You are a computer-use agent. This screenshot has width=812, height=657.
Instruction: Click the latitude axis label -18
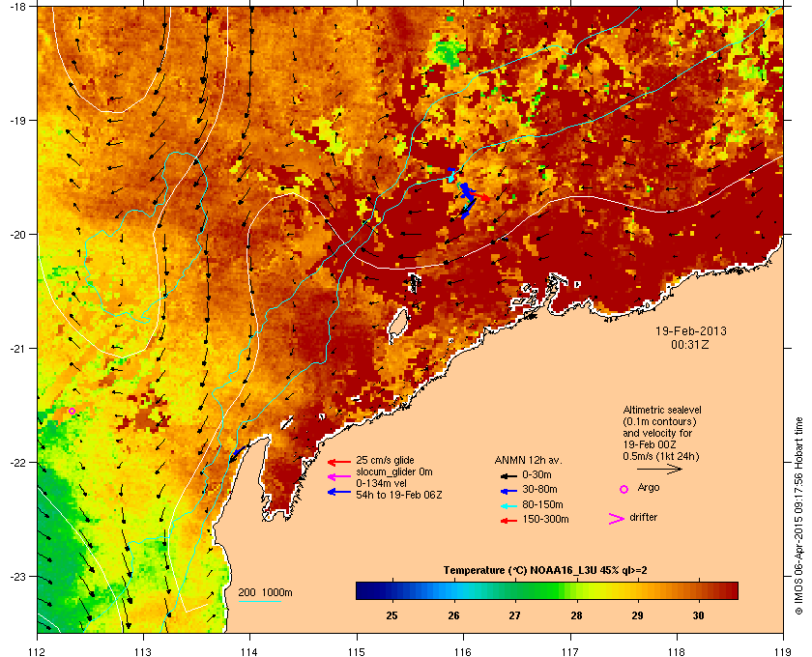[x=18, y=6]
